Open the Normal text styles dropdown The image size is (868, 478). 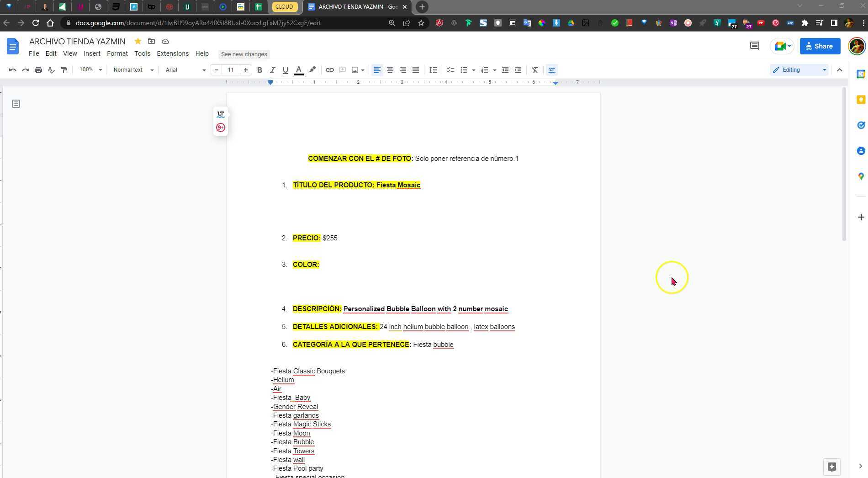(133, 70)
